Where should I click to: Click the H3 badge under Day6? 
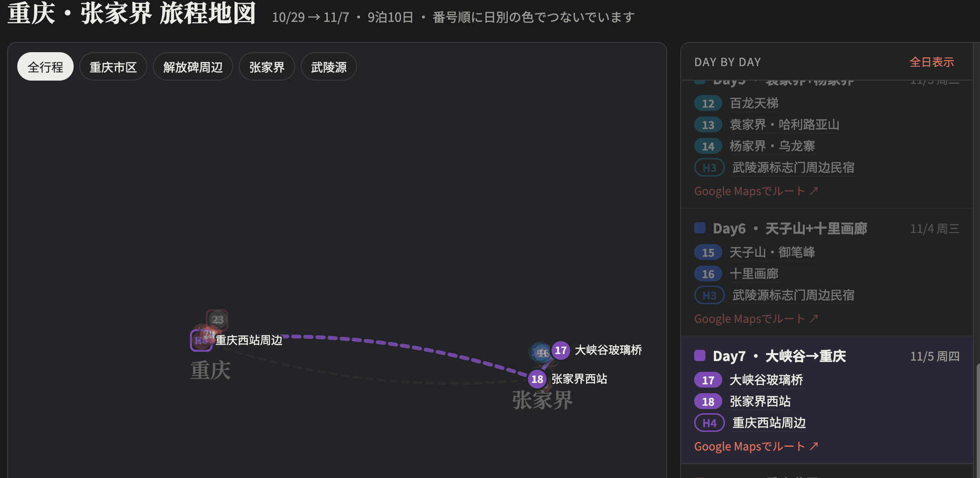(x=709, y=295)
